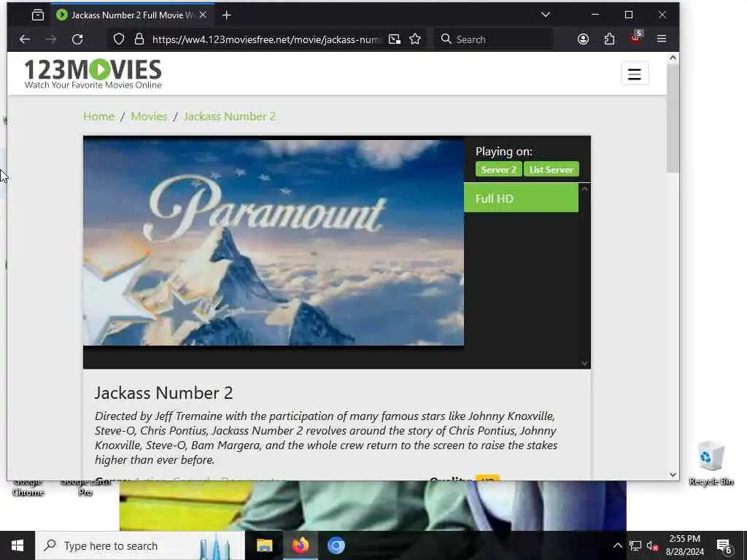Open File Explorer from the taskbar
The image size is (747, 560).
coord(264,545)
